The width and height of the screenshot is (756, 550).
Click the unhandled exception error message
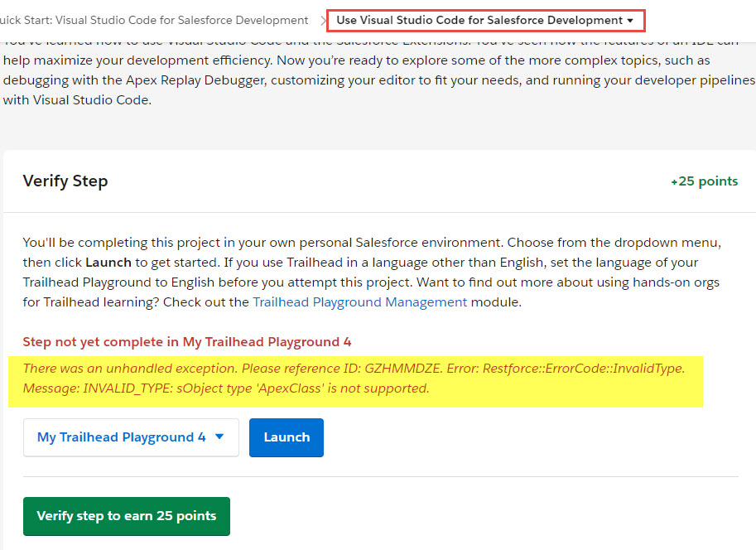point(354,379)
